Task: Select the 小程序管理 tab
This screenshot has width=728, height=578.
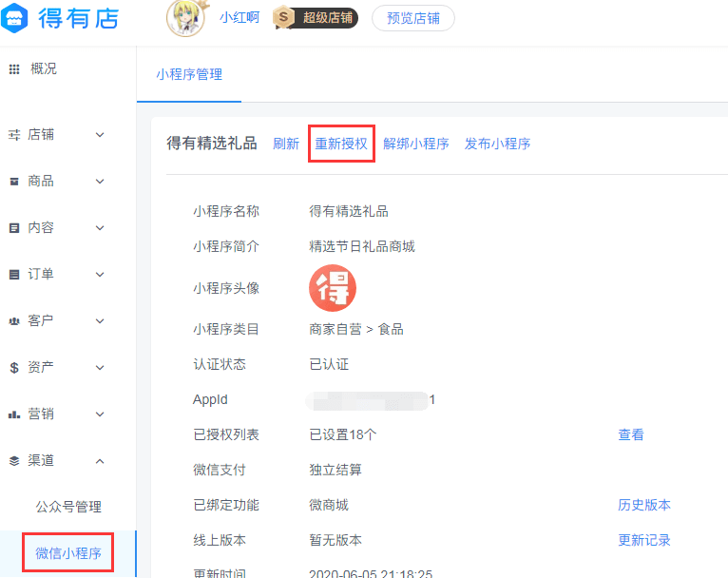Action: pyautogui.click(x=189, y=74)
